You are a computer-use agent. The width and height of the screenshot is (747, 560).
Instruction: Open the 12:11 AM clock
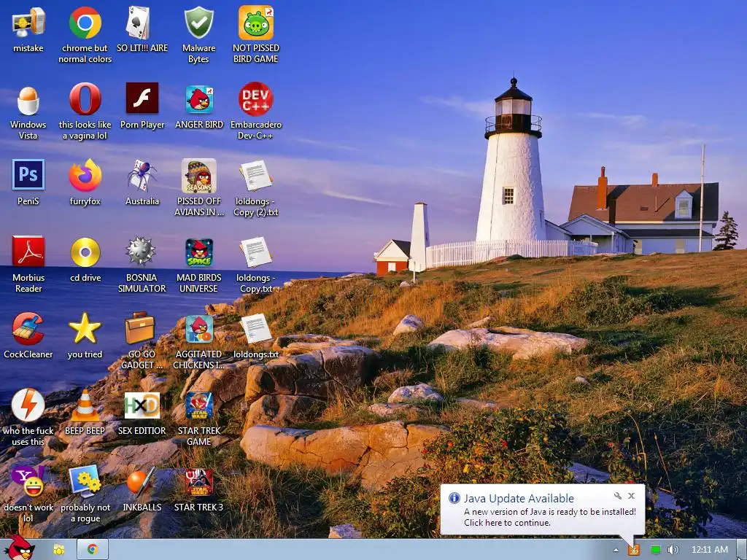pos(709,550)
